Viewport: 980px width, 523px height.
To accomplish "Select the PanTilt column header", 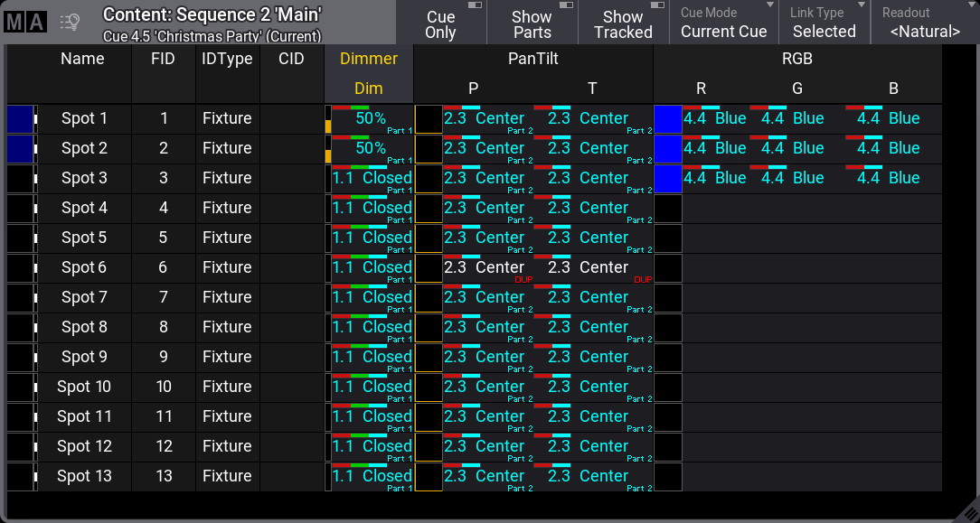I will 533,59.
